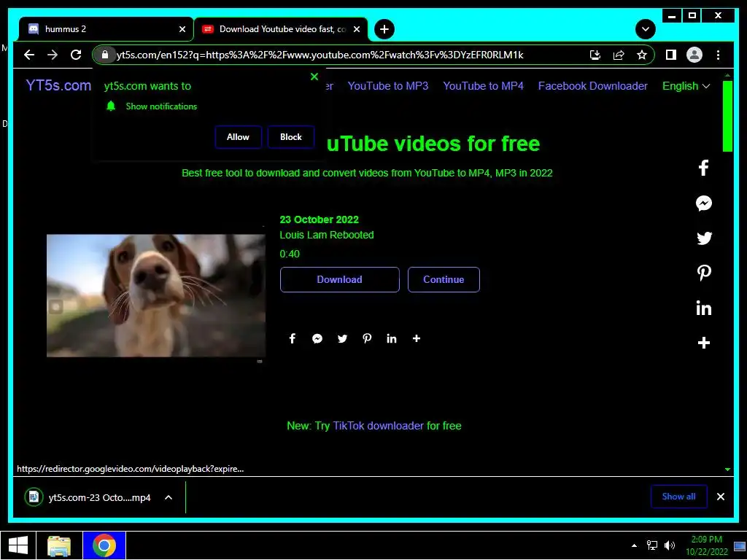Click the small Pinterest icon below video
Image resolution: width=747 pixels, height=560 pixels.
[367, 338]
